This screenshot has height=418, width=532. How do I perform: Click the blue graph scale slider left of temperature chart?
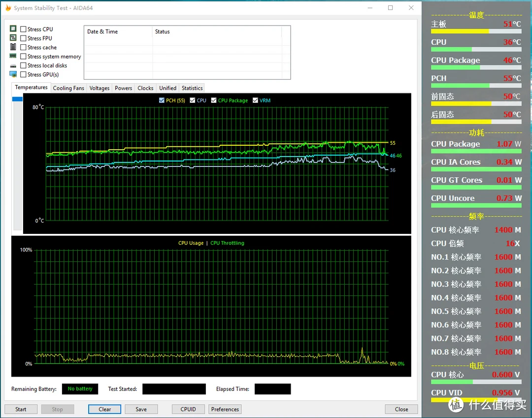point(17,99)
